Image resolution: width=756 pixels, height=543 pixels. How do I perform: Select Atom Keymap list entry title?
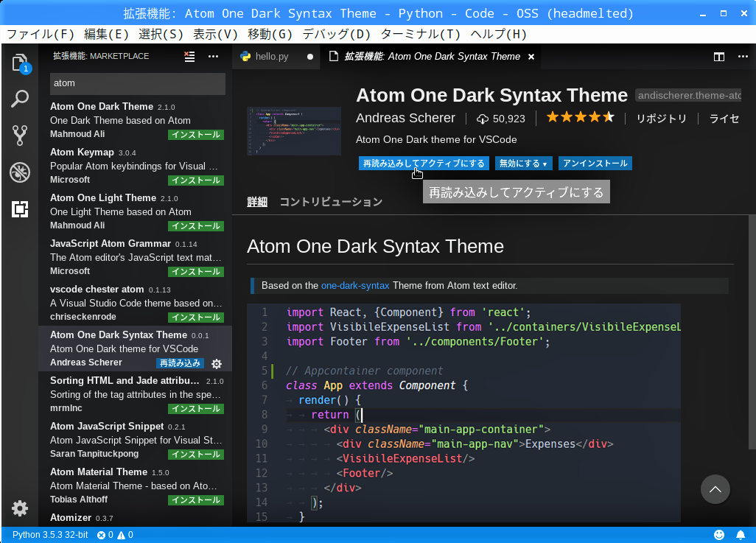click(82, 153)
